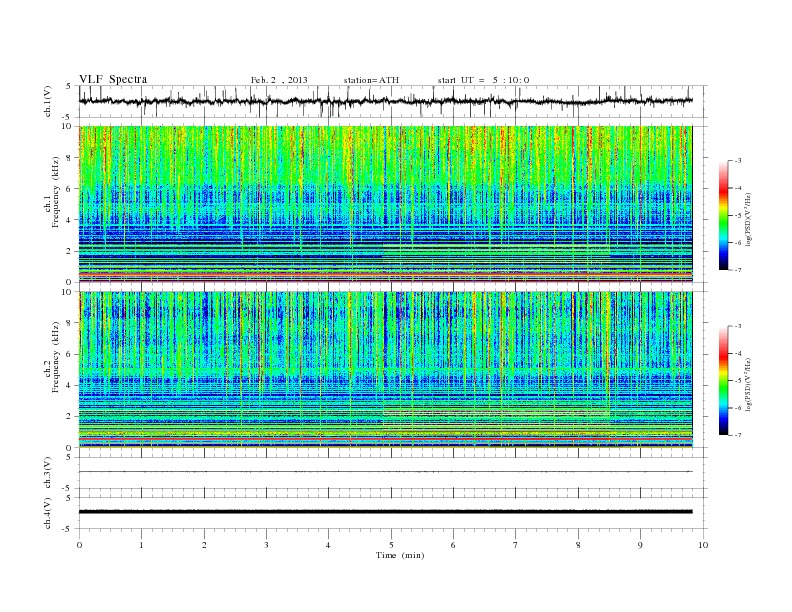The image size is (792, 612).
Task: Click the "VLF Spectra" plot title
Action: (113, 79)
